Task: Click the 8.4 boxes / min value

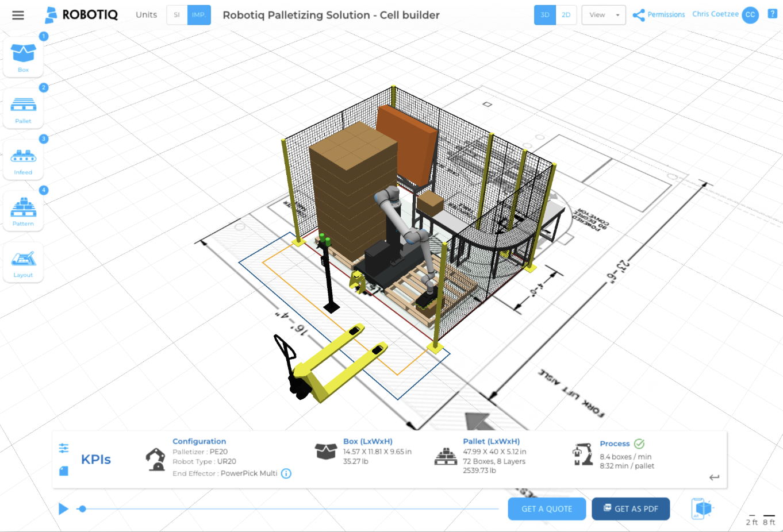Action: [x=625, y=457]
